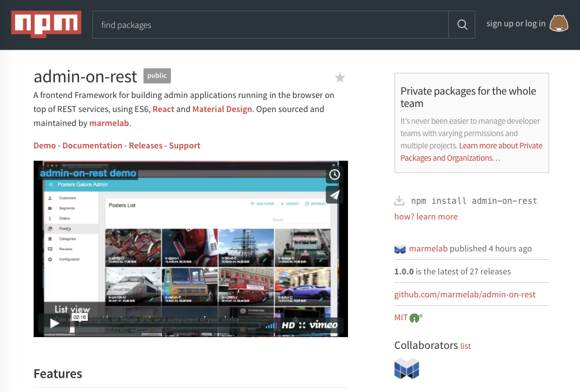Image resolution: width=580 pixels, height=392 pixels.
Task: Click the video share paper-plane icon
Action: point(335,195)
